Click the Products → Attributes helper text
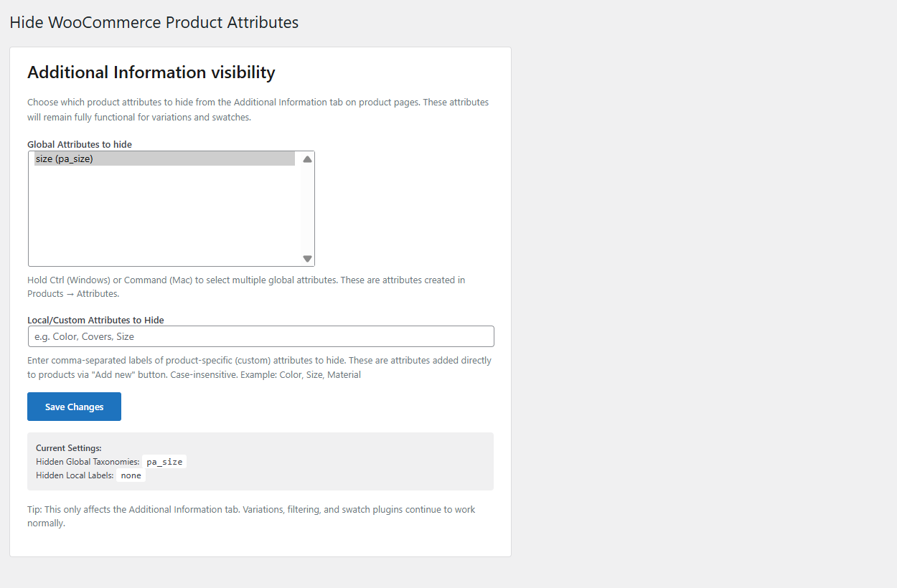The image size is (897, 588). pos(70,293)
